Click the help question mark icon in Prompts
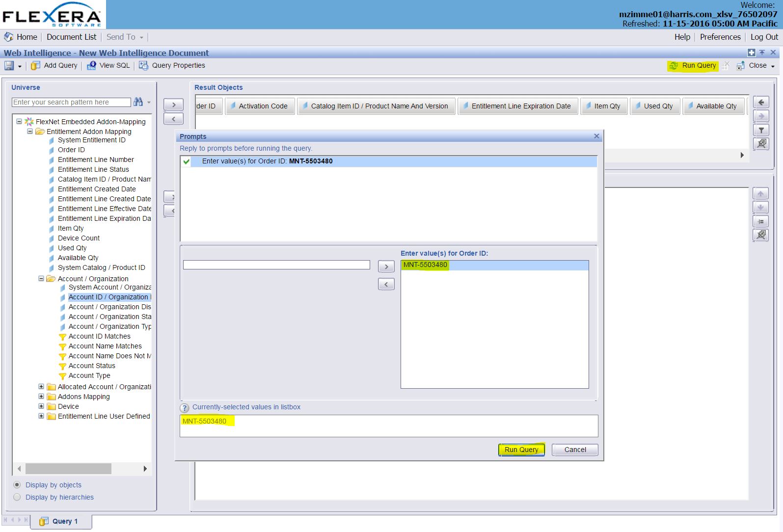 point(185,408)
